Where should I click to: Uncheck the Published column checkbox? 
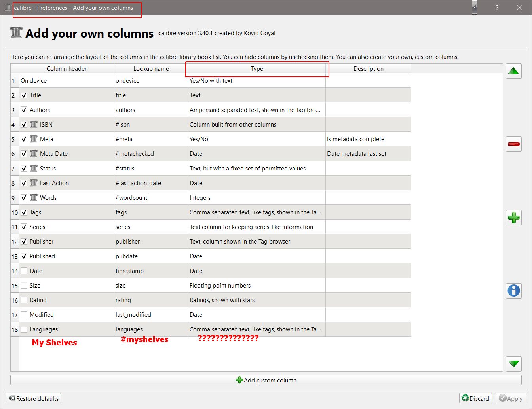click(24, 256)
